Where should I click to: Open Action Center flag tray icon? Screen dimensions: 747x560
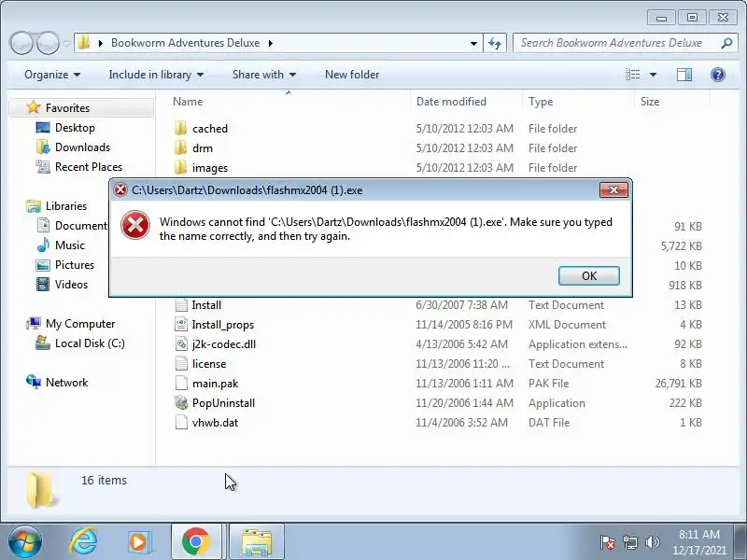608,542
